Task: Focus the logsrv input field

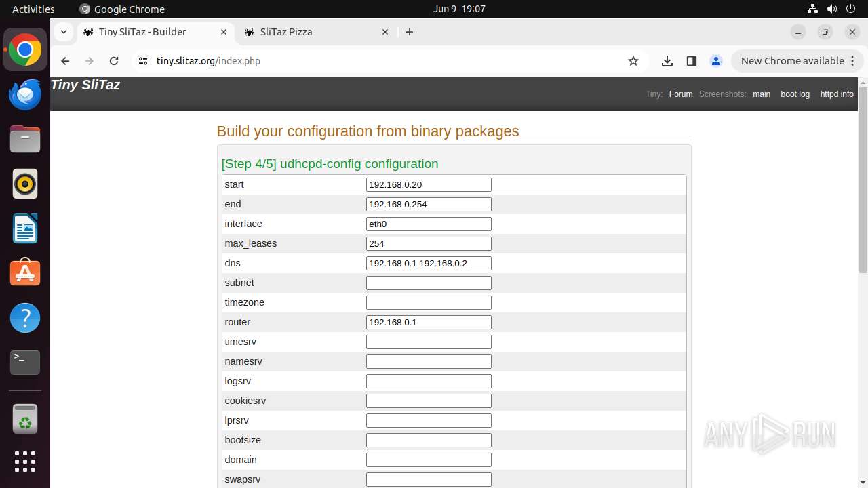Action: point(429,381)
